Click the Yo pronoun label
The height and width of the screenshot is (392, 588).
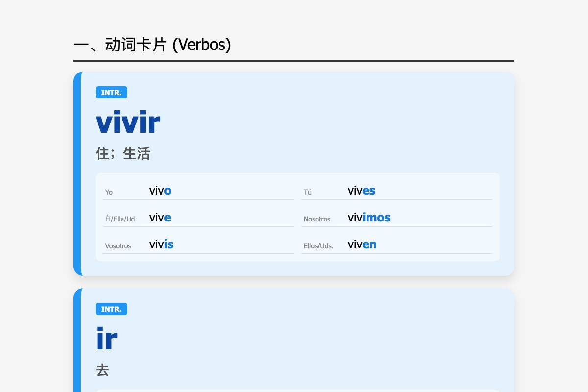pyautogui.click(x=109, y=192)
